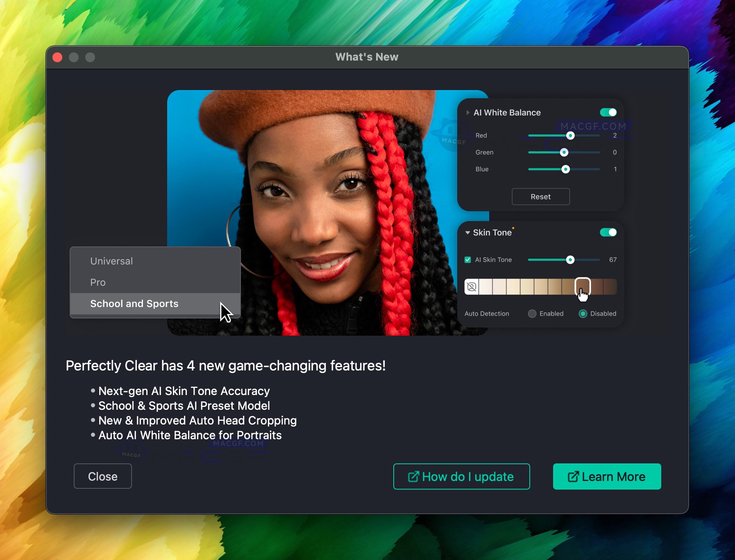This screenshot has height=560, width=735.
Task: Open the Learn More link
Action: coord(607,476)
